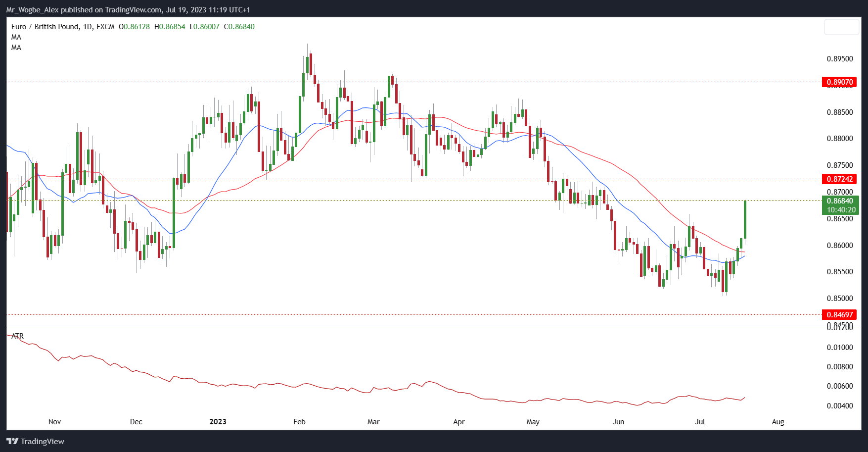Click the 0.88500 price axis label
868x452 pixels.
coord(840,112)
